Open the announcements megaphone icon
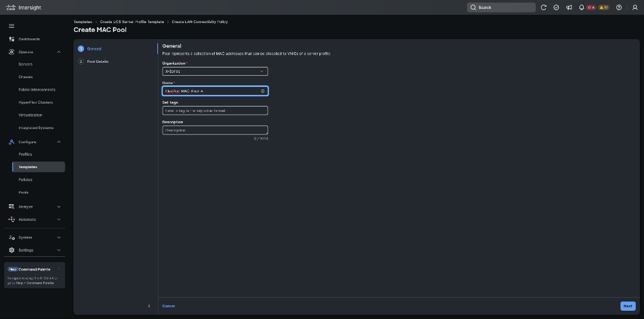This screenshot has height=319, width=644. 569,8
